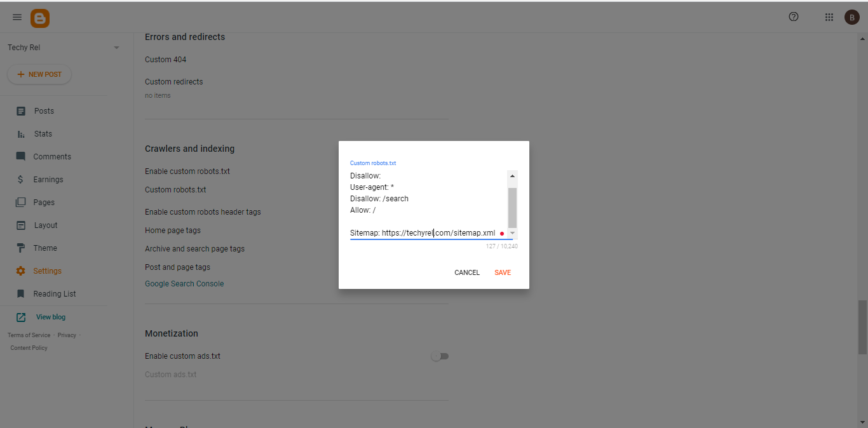Open the Google Search Console link
868x428 pixels.
(184, 284)
